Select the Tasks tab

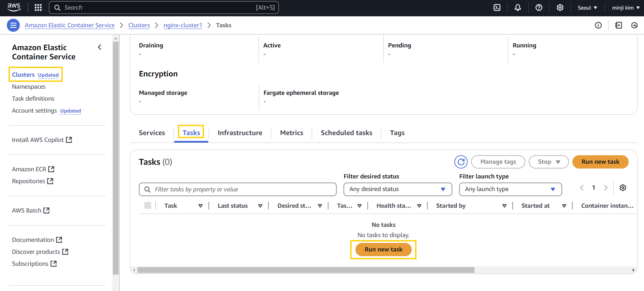coord(191,133)
